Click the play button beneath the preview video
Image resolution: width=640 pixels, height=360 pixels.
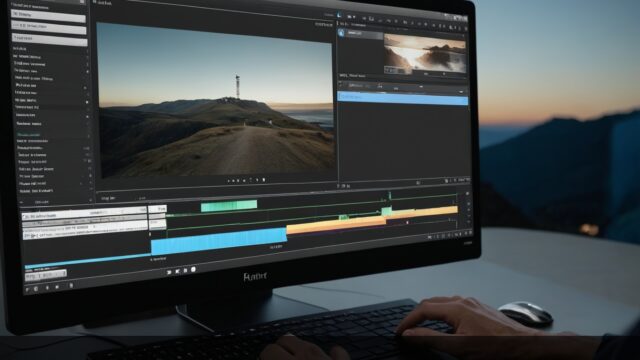tap(257, 180)
